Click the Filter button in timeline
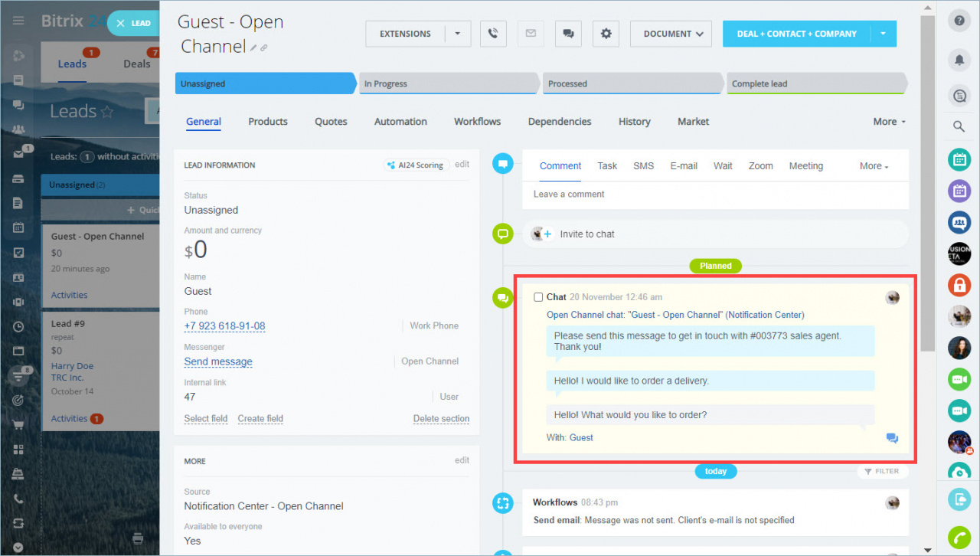This screenshot has height=556, width=980. tap(883, 472)
